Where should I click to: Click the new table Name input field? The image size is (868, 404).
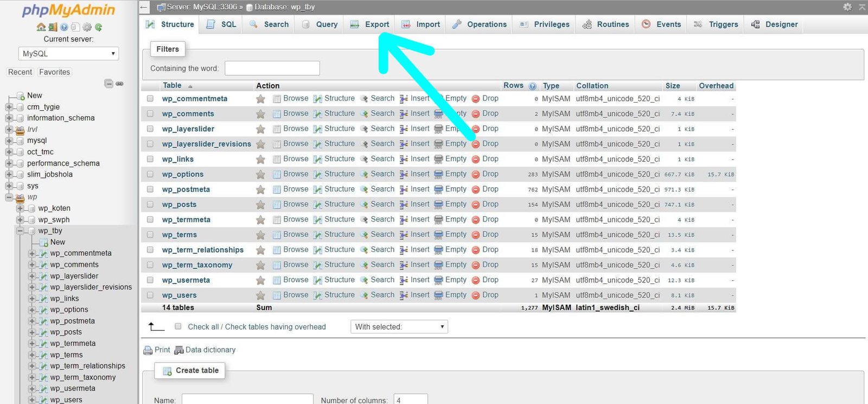247,400
